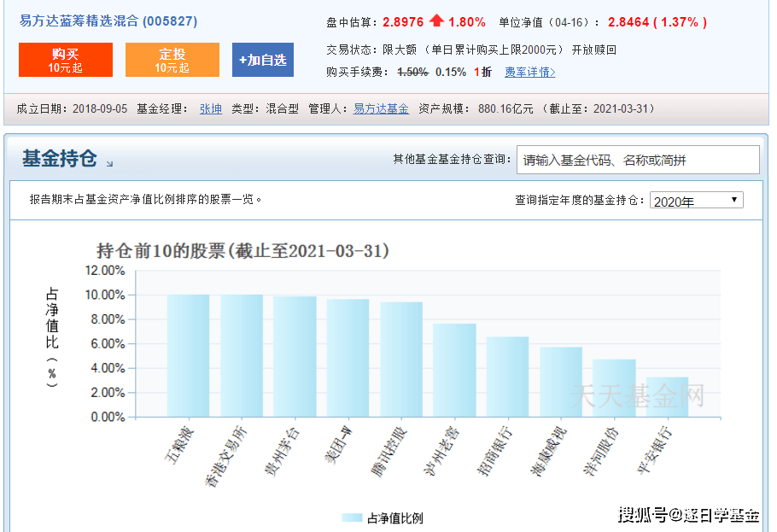Click the 占净值比例 legend color swatch
The height and width of the screenshot is (532, 777).
point(352,517)
